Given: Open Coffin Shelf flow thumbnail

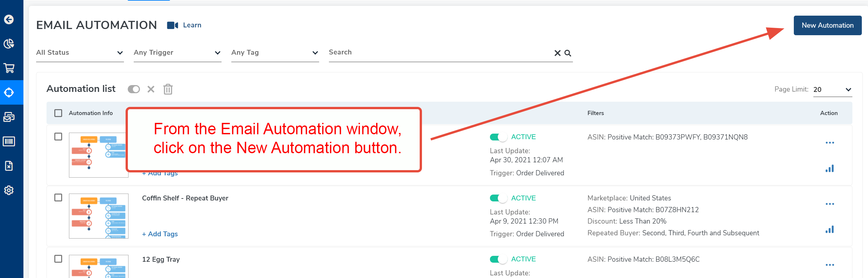Looking at the screenshot, I should coord(99,216).
